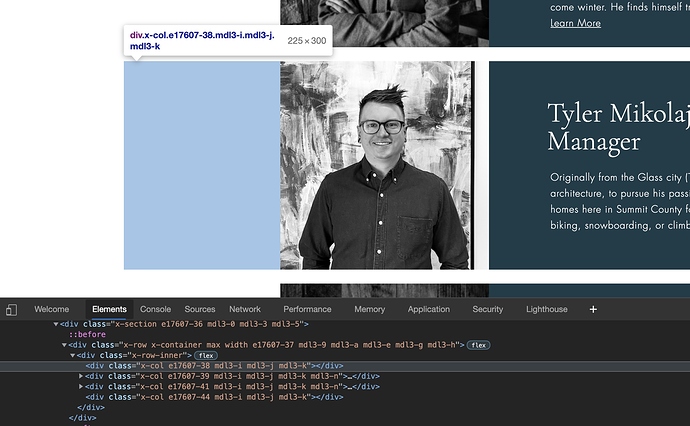Open the Welcome tab

[52, 310]
